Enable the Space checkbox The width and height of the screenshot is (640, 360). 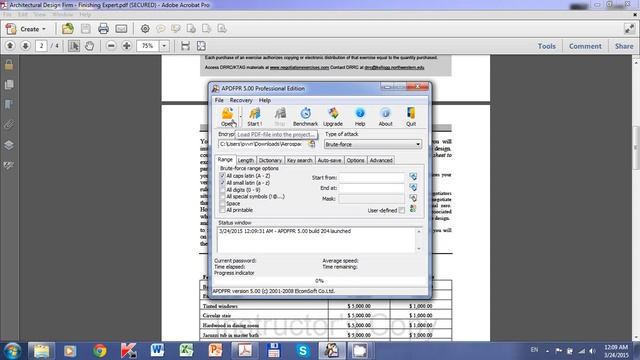pos(222,203)
